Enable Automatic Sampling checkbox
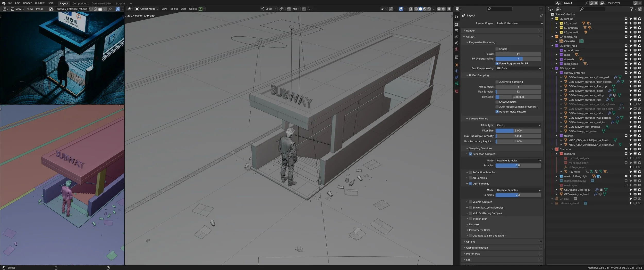Screen dimensions: 644x270 pyautogui.click(x=497, y=82)
